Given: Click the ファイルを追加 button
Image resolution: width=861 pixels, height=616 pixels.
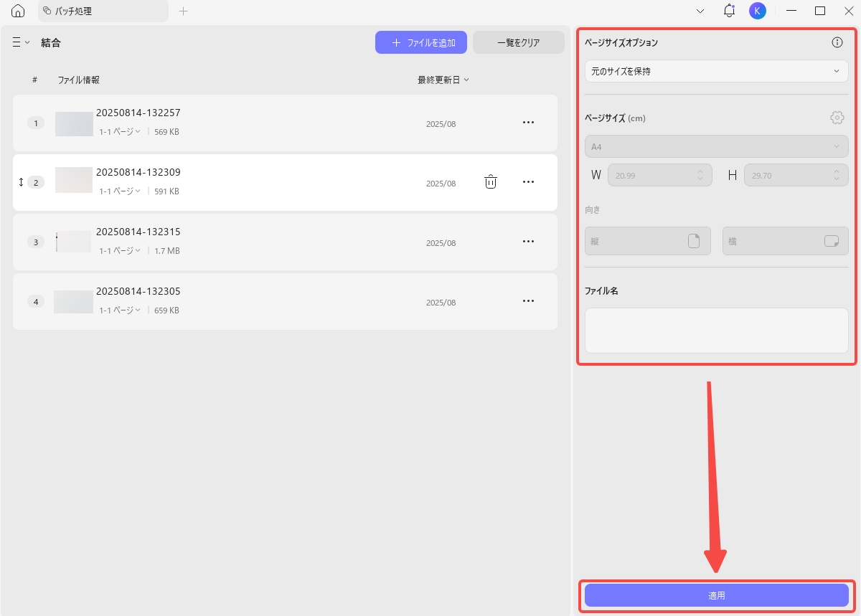Looking at the screenshot, I should pyautogui.click(x=421, y=42).
